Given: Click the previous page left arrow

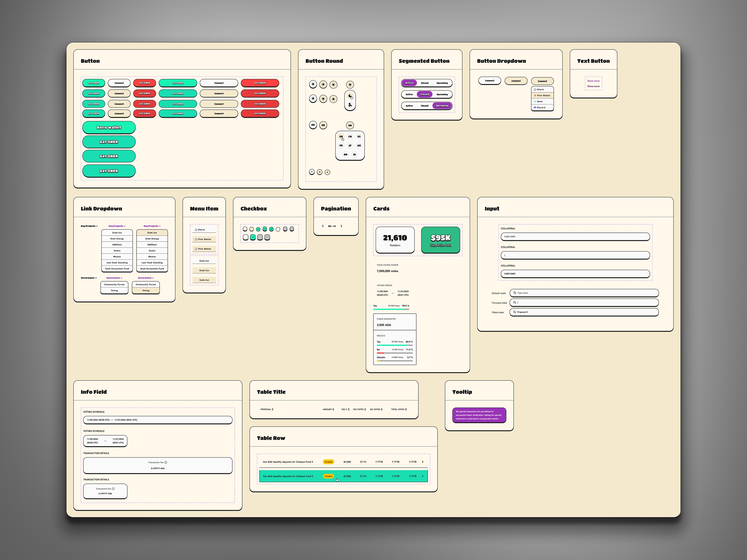Looking at the screenshot, I should tap(323, 226).
